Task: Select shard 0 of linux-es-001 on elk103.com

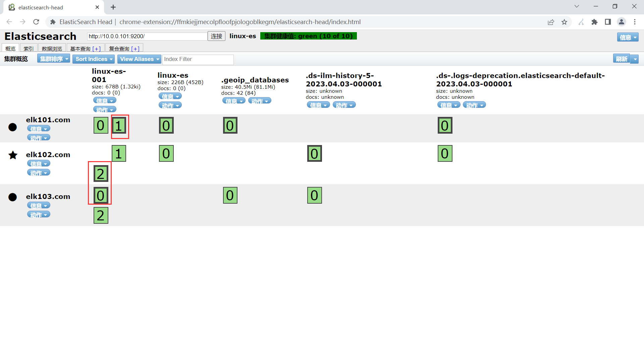Action: click(101, 195)
